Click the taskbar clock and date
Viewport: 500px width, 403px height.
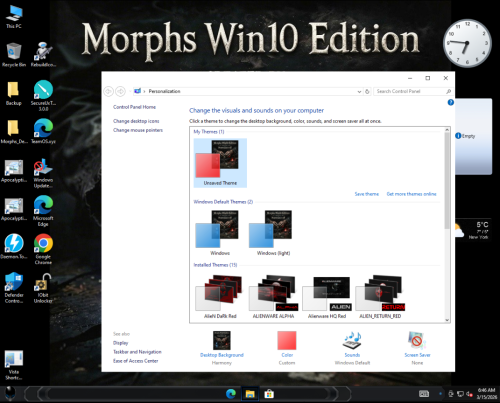tap(486, 394)
